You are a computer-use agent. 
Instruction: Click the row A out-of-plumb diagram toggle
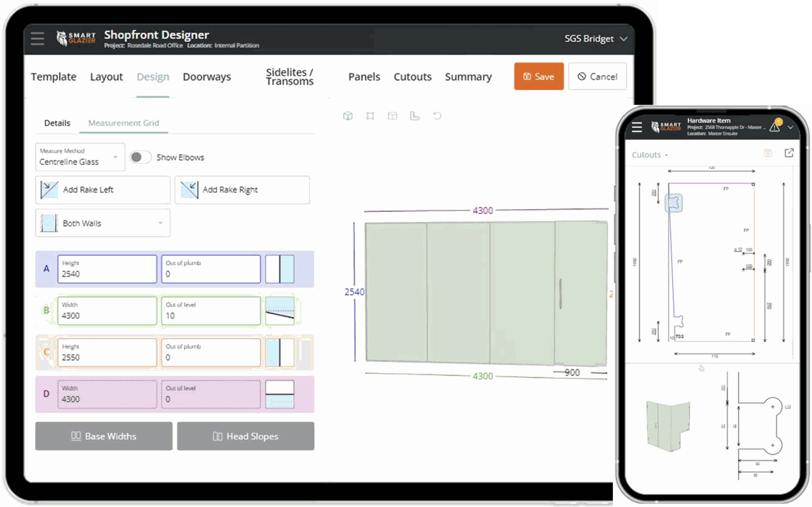[280, 269]
